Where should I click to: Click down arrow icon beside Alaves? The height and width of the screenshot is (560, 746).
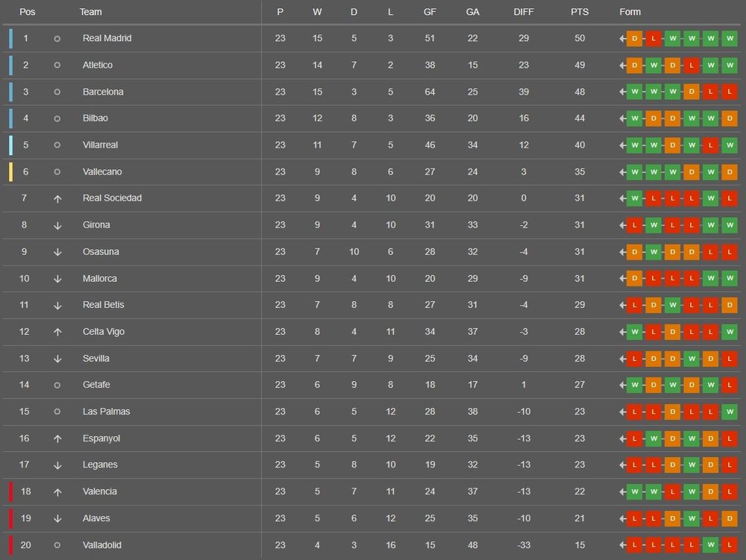pos(57,518)
